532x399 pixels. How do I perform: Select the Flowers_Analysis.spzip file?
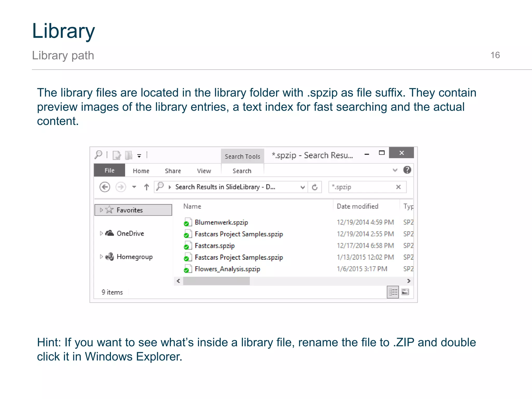(x=227, y=269)
